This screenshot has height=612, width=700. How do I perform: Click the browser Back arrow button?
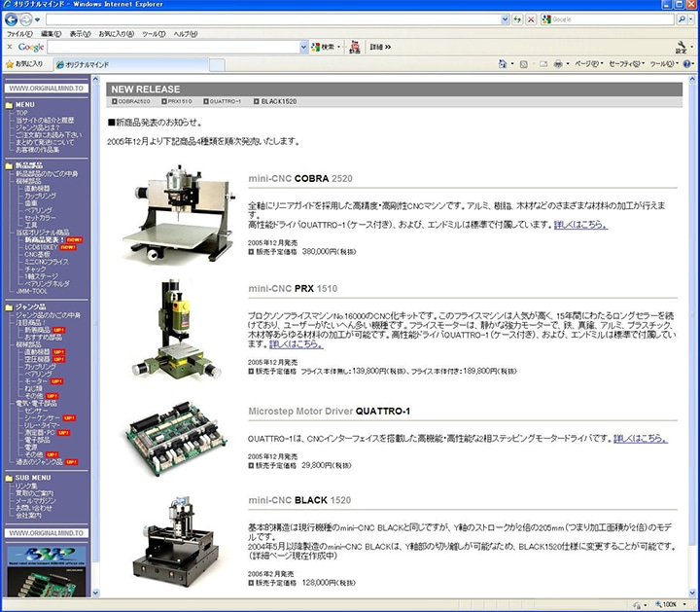[11, 19]
